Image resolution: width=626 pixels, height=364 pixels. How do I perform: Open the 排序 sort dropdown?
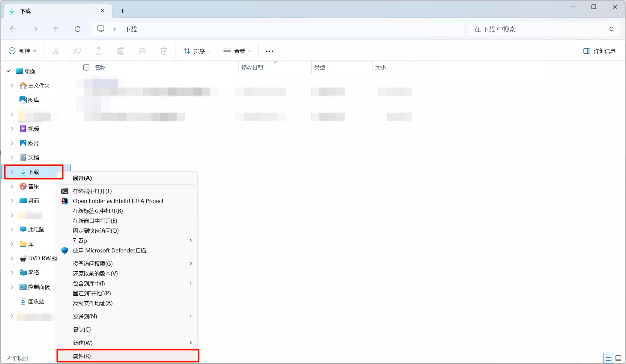pos(197,51)
